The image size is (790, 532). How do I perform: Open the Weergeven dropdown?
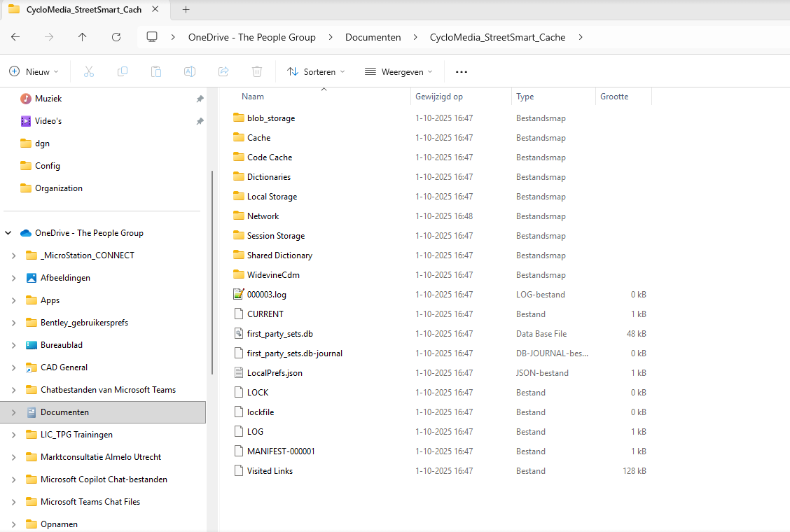click(x=399, y=71)
